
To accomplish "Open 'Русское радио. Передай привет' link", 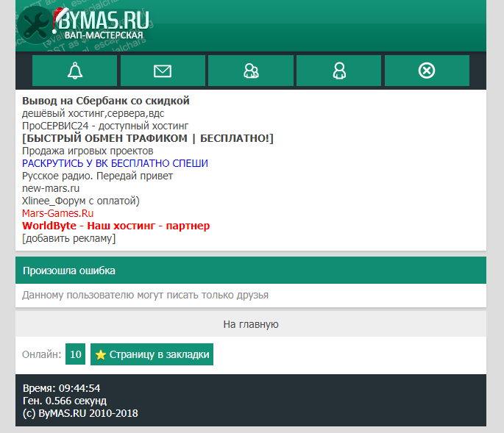I will [x=97, y=176].
